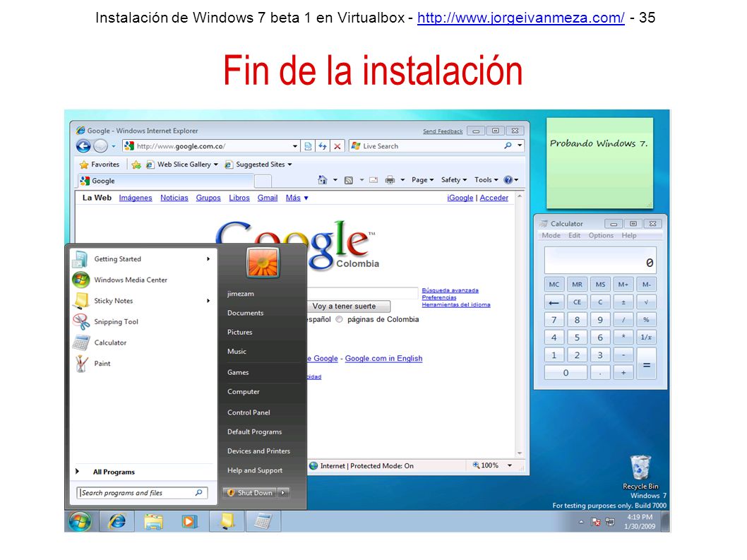This screenshot has width=747, height=560.
Task: Click the Calculator equals button
Action: (647, 364)
